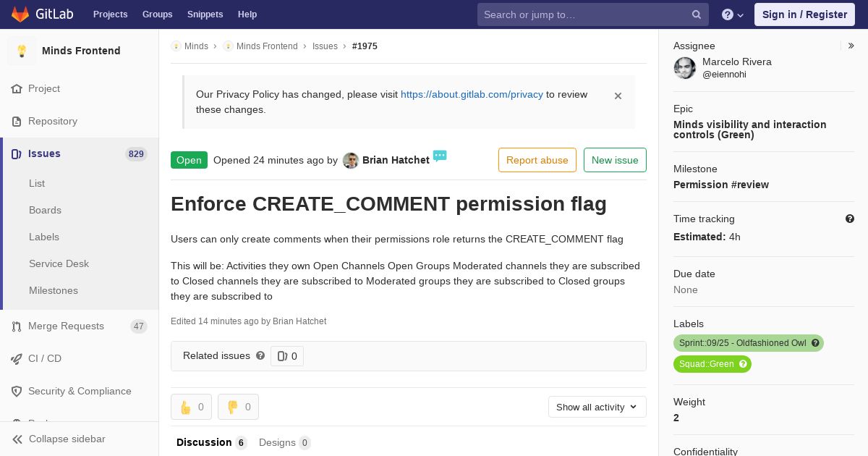Click the Minds Frontend project title
The height and width of the screenshot is (456, 868).
coord(81,51)
